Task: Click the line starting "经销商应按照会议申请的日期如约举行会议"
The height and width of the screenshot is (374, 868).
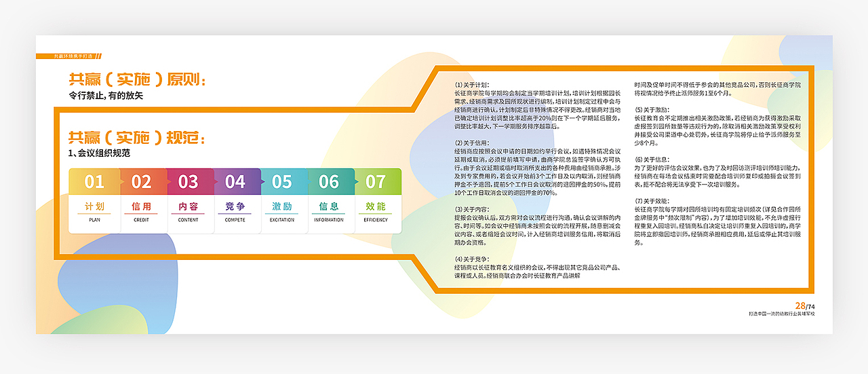Action: (538, 151)
